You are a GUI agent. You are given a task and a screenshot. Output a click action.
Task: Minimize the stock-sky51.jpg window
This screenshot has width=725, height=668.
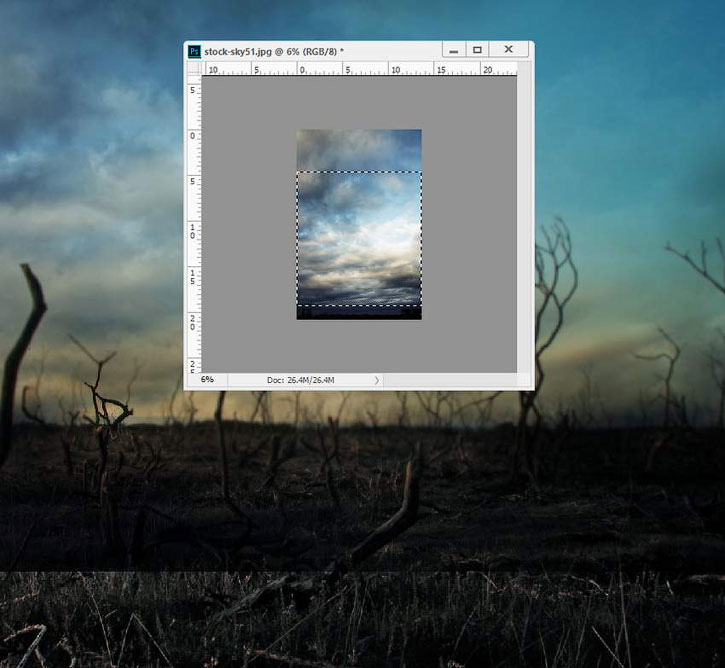pos(454,50)
